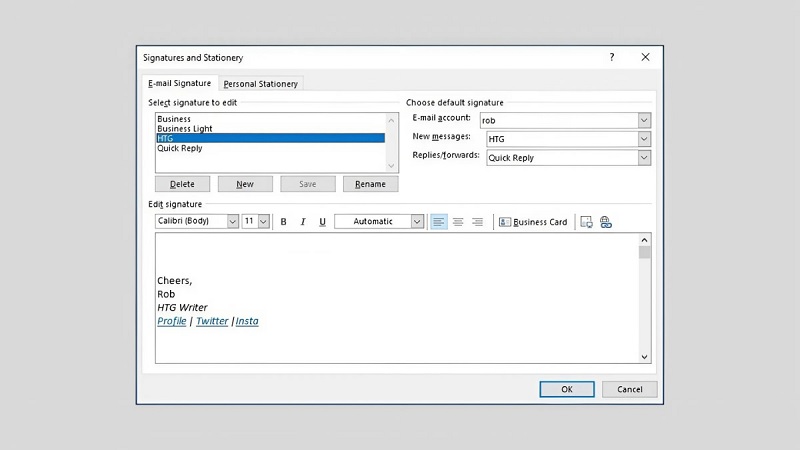Viewport: 800px width, 450px height.
Task: Open the Insta link in signature
Action: tap(247, 321)
